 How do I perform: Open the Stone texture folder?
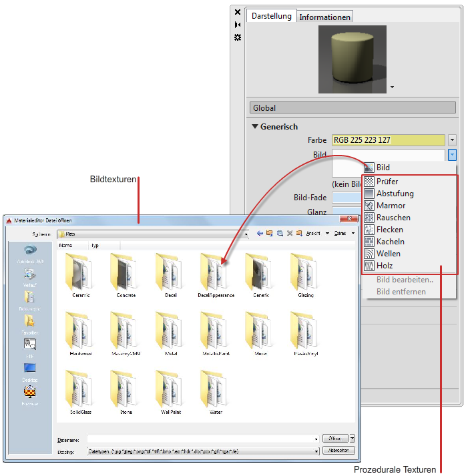tap(126, 392)
